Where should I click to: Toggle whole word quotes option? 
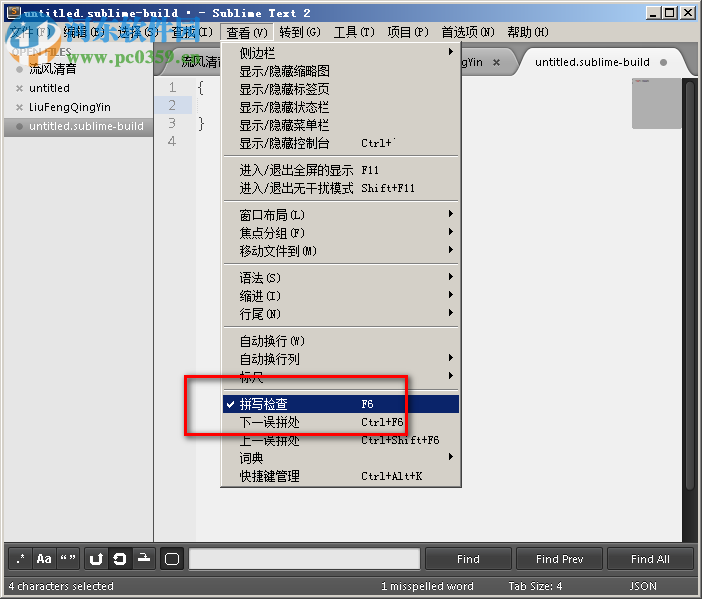[68, 559]
